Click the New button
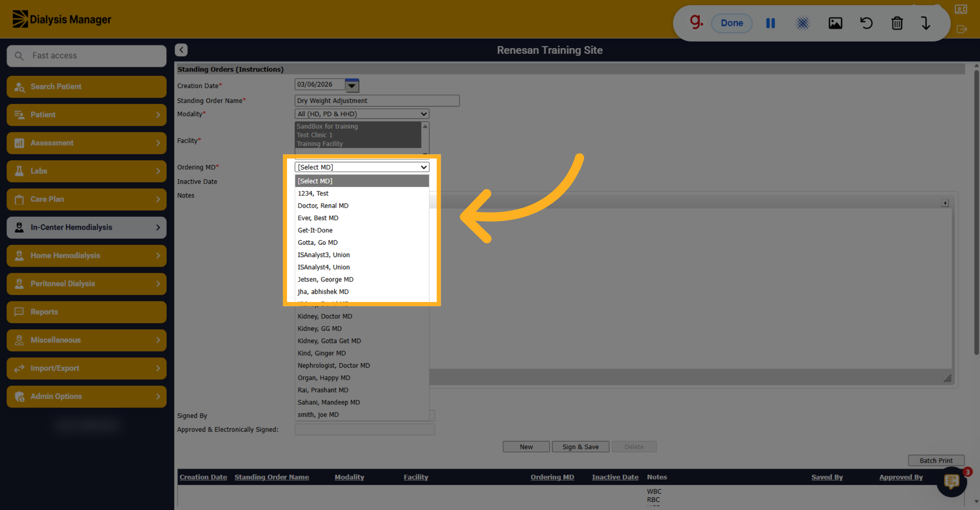 526,447
